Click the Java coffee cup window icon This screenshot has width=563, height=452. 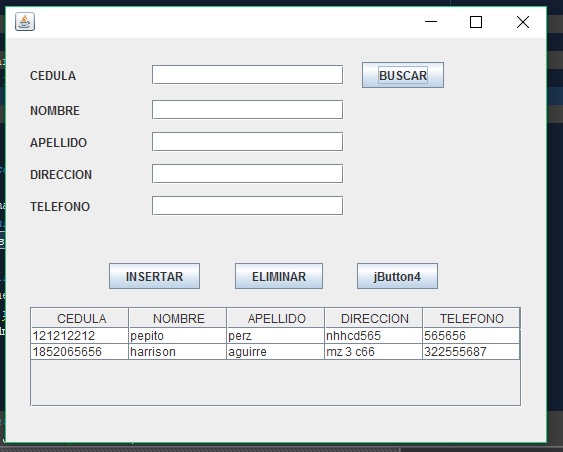click(25, 22)
